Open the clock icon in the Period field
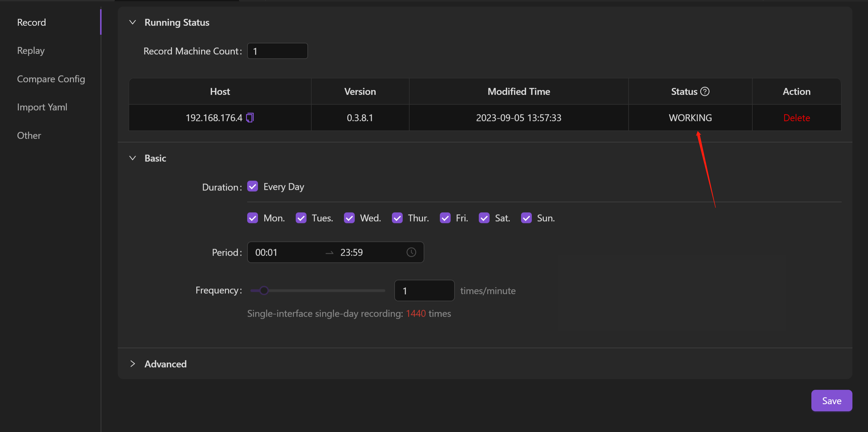 [411, 252]
